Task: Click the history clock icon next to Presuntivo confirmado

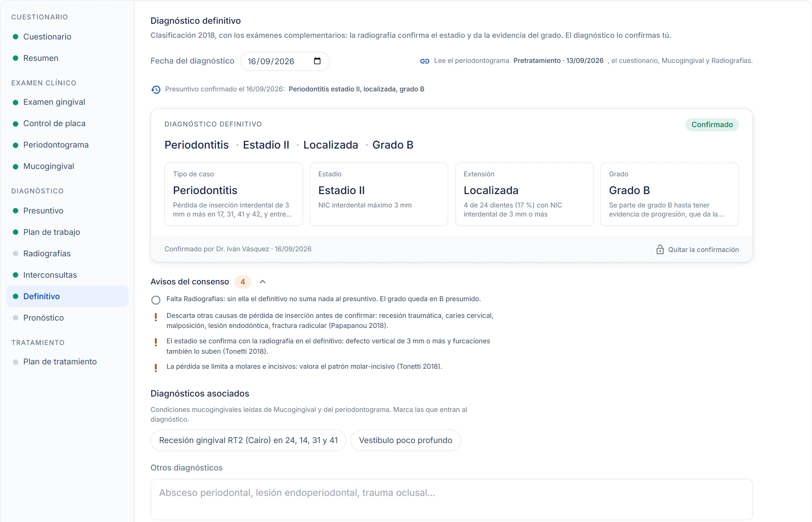Action: (156, 89)
